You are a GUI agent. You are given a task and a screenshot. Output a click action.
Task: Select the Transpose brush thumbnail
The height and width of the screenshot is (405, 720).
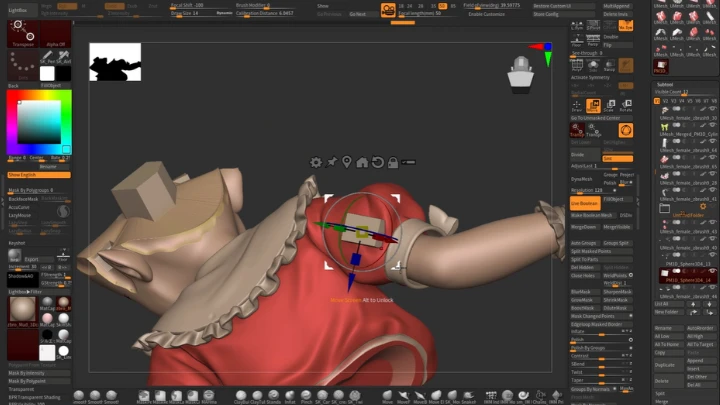coord(23,34)
